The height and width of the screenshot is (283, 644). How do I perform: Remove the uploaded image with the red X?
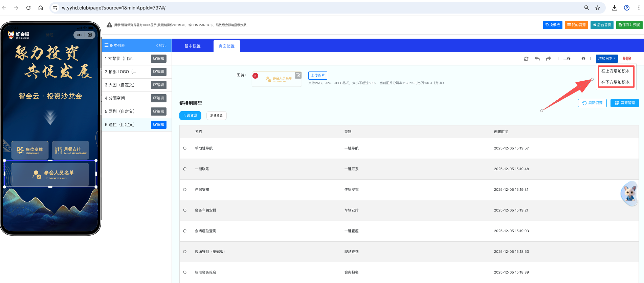(x=256, y=76)
